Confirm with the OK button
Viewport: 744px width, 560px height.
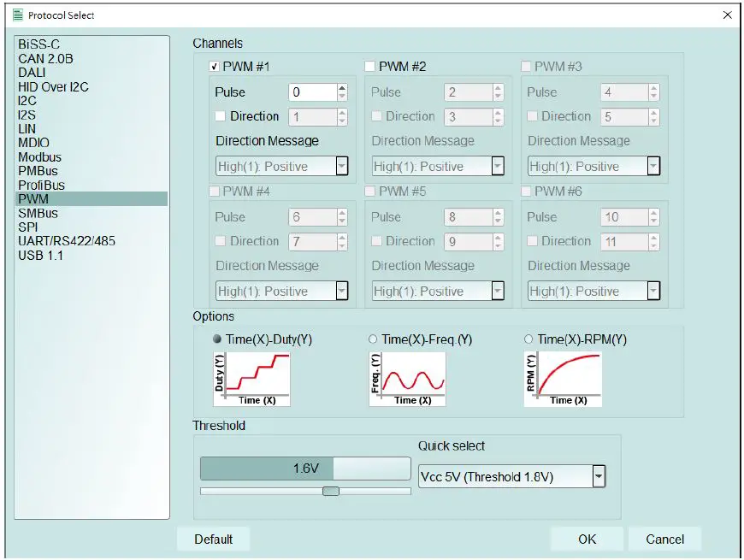click(587, 539)
